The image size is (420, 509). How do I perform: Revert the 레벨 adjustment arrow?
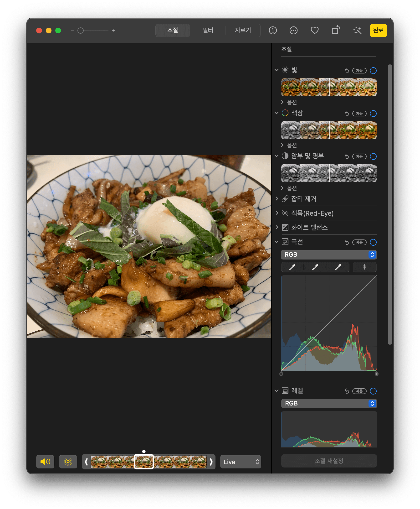pos(347,391)
